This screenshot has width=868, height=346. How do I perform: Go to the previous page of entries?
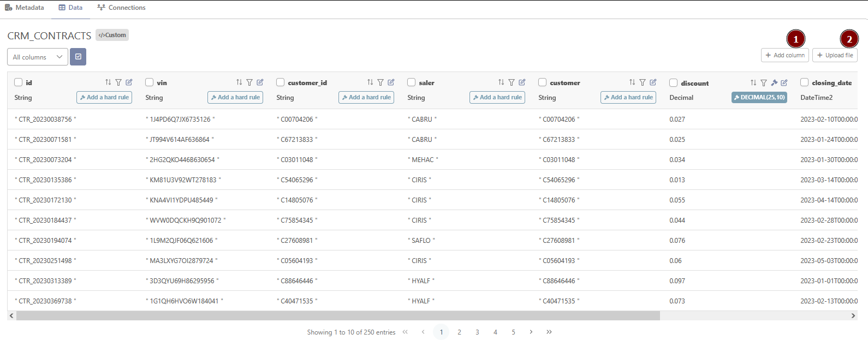(423, 332)
